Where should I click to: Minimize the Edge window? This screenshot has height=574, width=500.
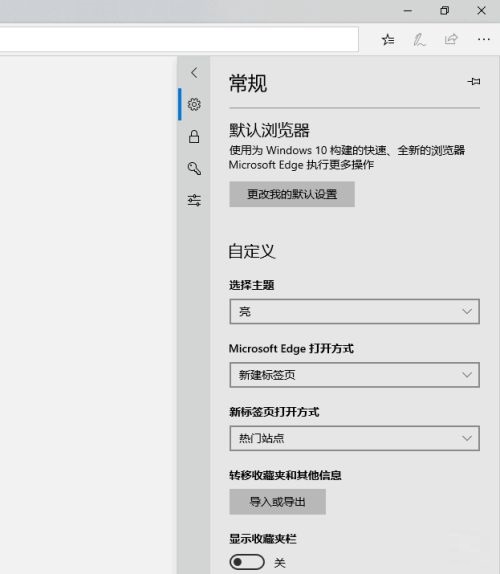coord(408,11)
